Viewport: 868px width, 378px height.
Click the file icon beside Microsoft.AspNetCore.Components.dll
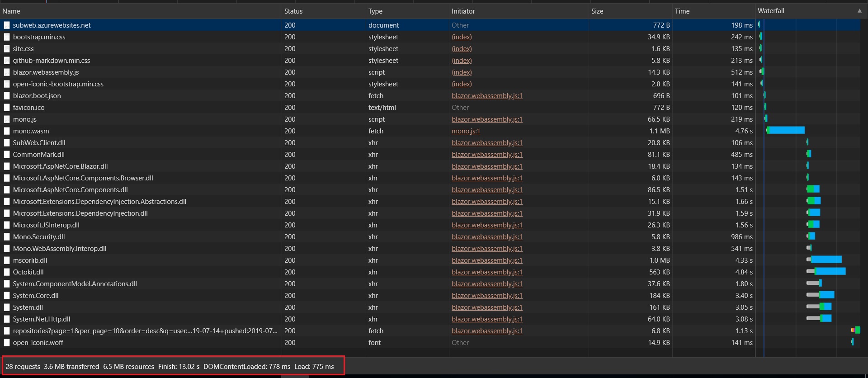point(7,190)
